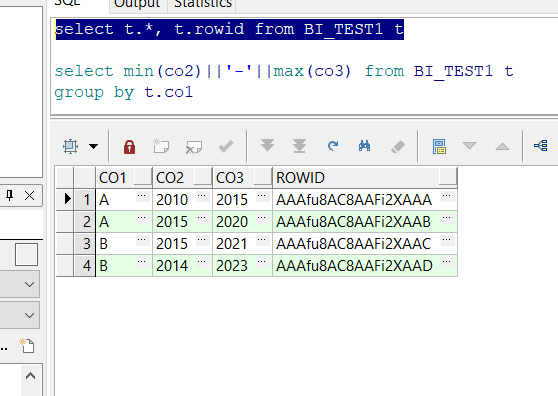Click the single record view icon
558x396 pixels.
439,146
